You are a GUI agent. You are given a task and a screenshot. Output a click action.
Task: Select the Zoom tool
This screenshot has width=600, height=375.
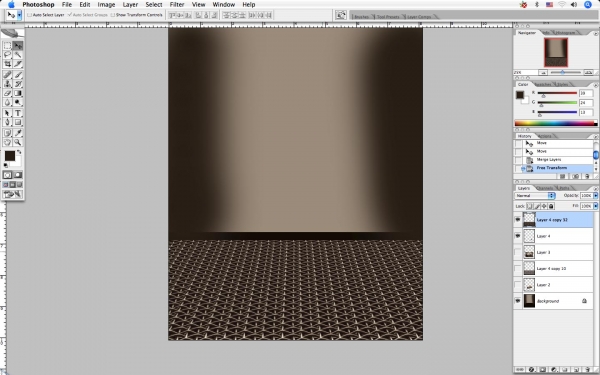coord(18,142)
